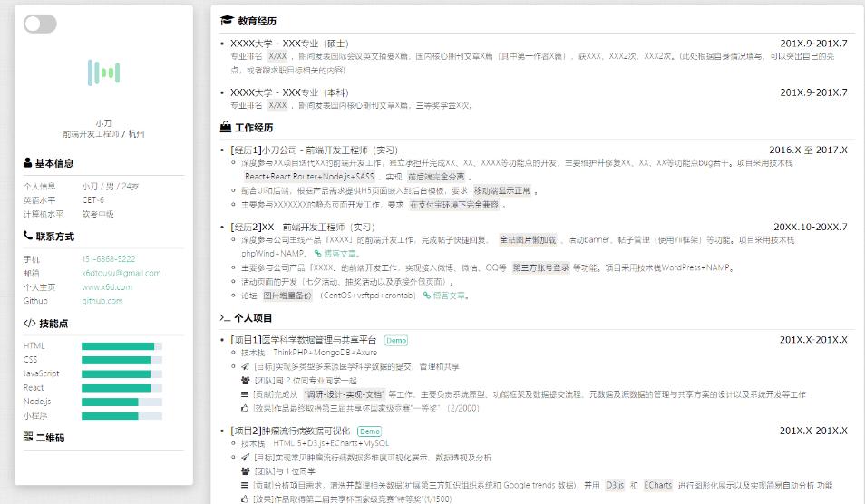Click the Node.js skill progress bar
865x504 pixels.
121,402
